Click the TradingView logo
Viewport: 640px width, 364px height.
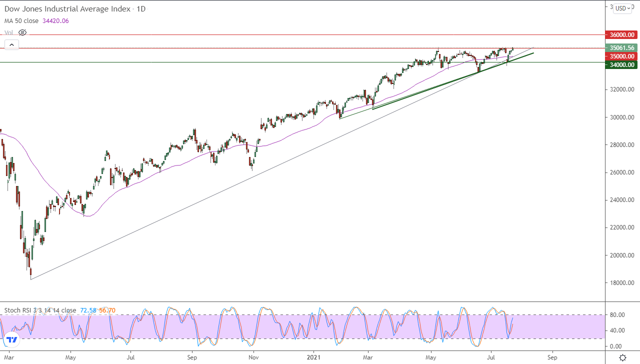[x=12, y=340]
